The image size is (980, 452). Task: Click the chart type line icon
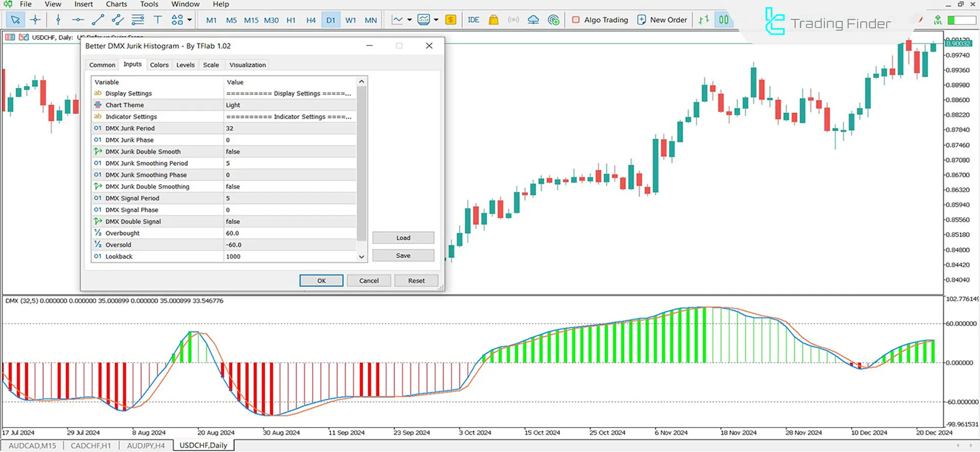(x=397, y=20)
